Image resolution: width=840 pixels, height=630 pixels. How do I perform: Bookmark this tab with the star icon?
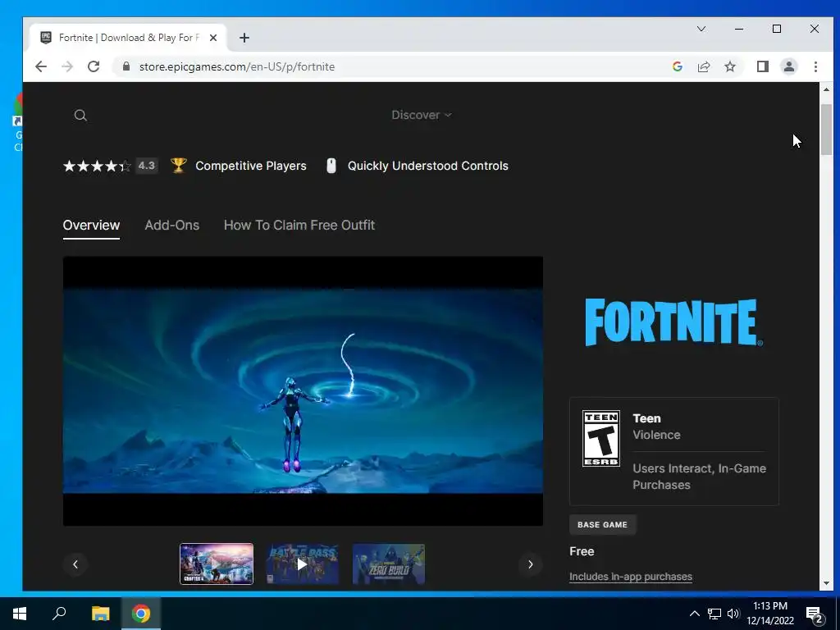click(729, 66)
